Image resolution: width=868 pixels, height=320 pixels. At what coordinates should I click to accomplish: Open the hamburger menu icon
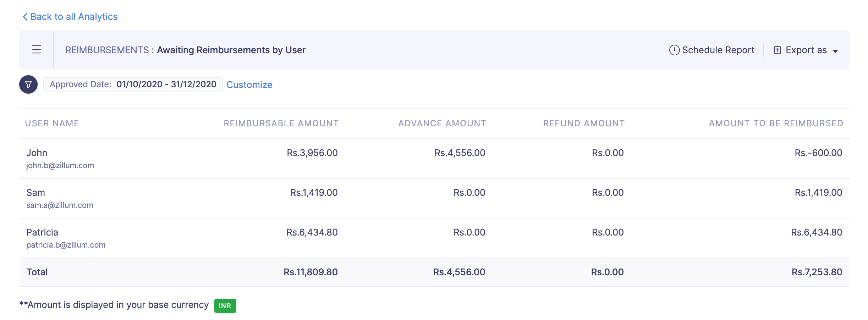[x=37, y=50]
